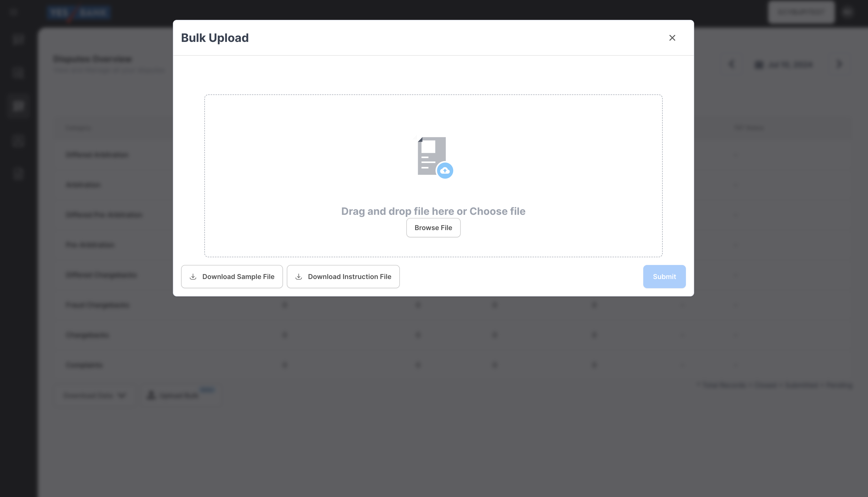Expand the blurred Download Data dropdown

[94, 395]
